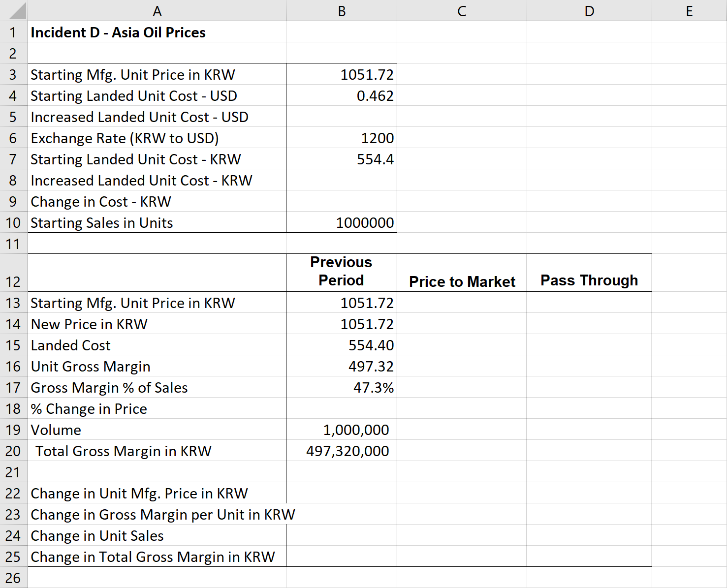The image size is (727, 588).
Task: Click 'Change in Cost - KRW' label
Action: coord(101,202)
